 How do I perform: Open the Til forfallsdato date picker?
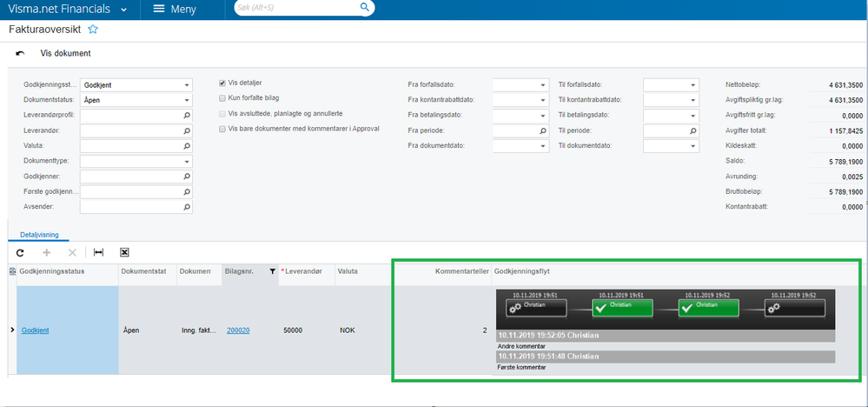692,85
